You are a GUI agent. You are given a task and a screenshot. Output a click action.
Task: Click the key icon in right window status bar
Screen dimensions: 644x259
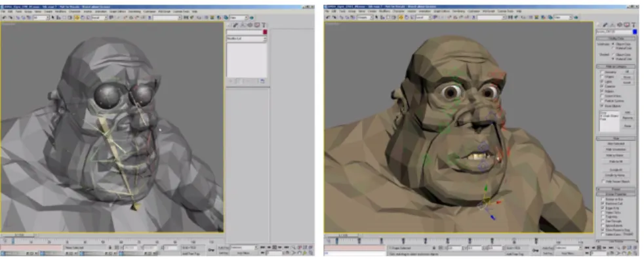536,250
